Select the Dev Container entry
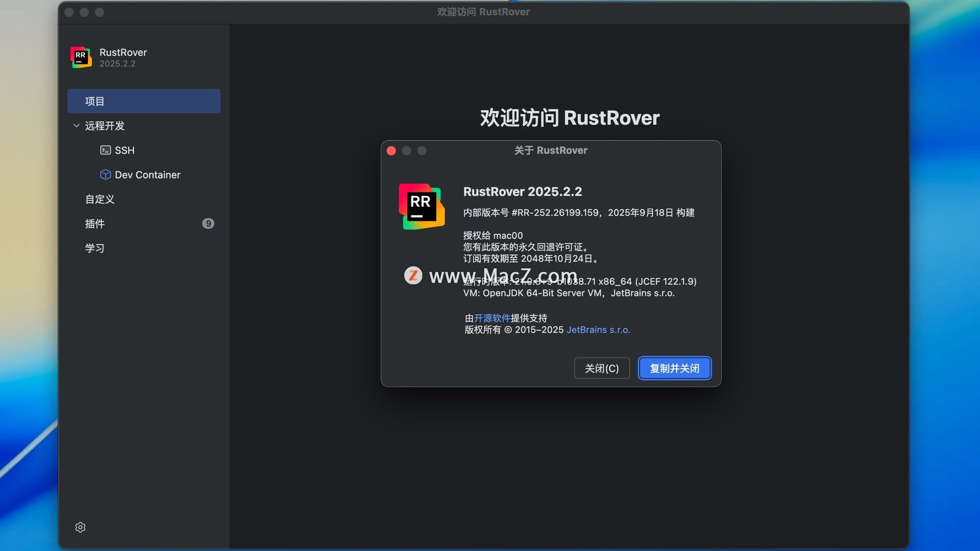 (x=148, y=174)
